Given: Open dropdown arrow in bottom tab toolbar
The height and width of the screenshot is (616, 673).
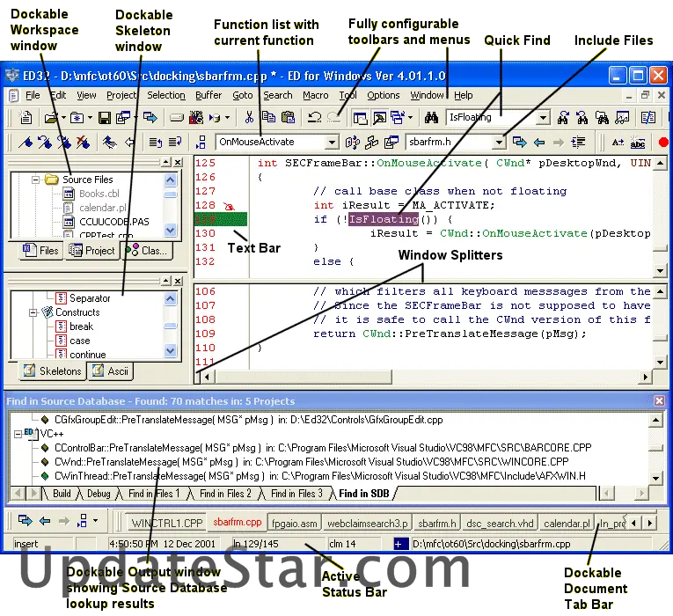Looking at the screenshot, I should click(x=95, y=521).
